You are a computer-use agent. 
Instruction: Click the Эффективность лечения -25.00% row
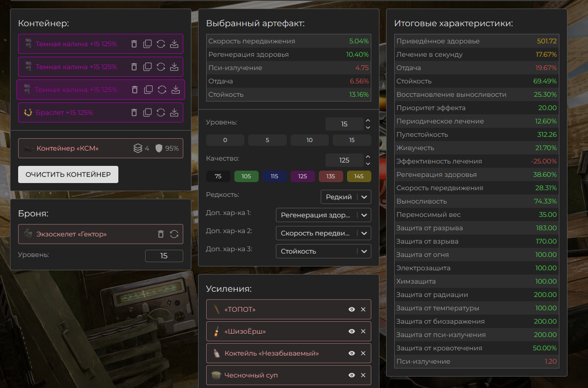(x=477, y=161)
